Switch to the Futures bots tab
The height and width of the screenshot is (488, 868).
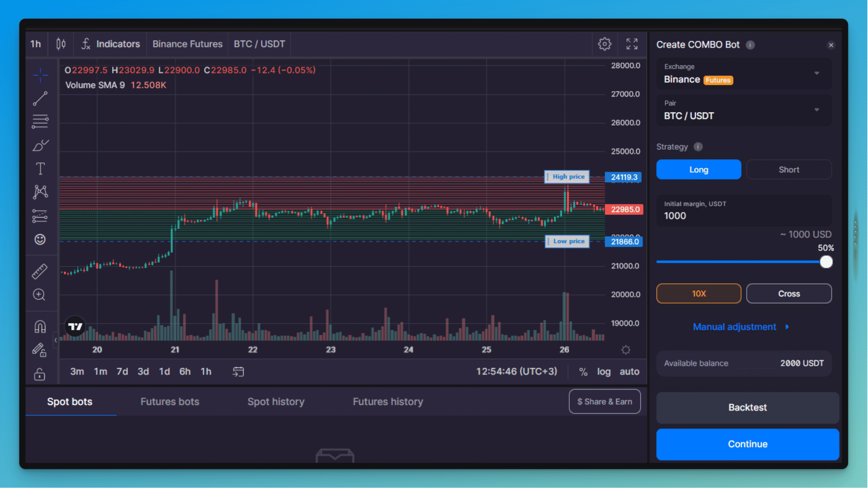click(x=170, y=402)
